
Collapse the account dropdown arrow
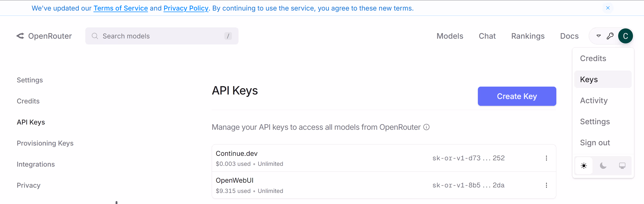pyautogui.click(x=598, y=36)
